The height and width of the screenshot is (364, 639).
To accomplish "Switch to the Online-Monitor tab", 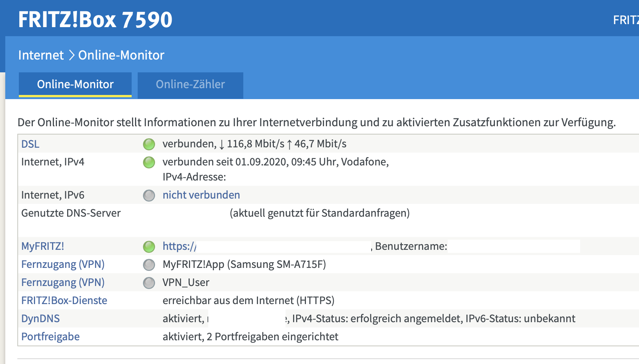I will [x=75, y=84].
